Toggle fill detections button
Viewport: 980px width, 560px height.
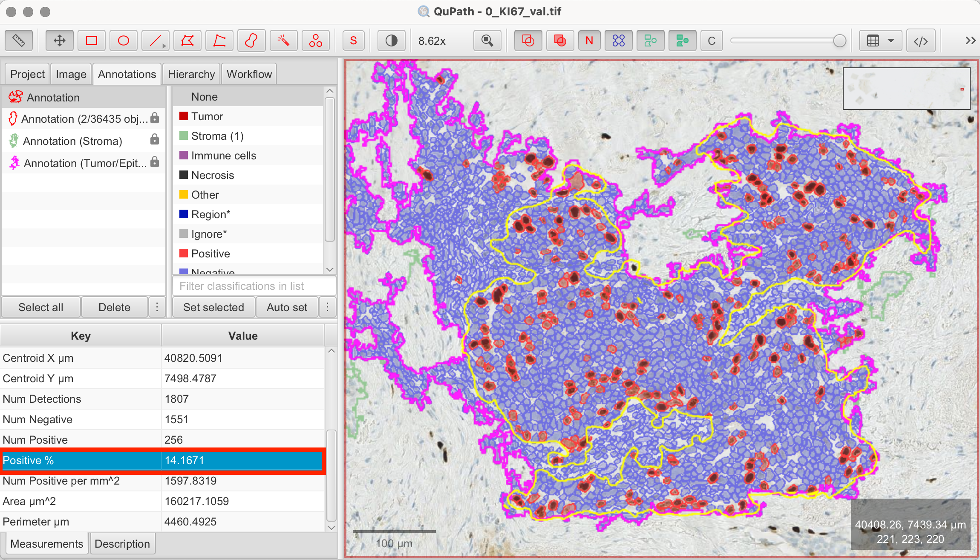coord(682,41)
